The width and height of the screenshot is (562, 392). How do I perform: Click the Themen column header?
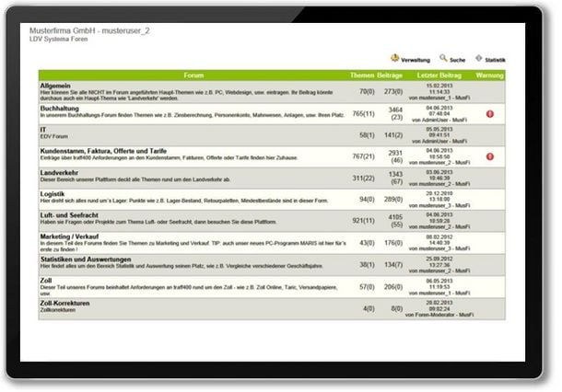click(x=362, y=74)
